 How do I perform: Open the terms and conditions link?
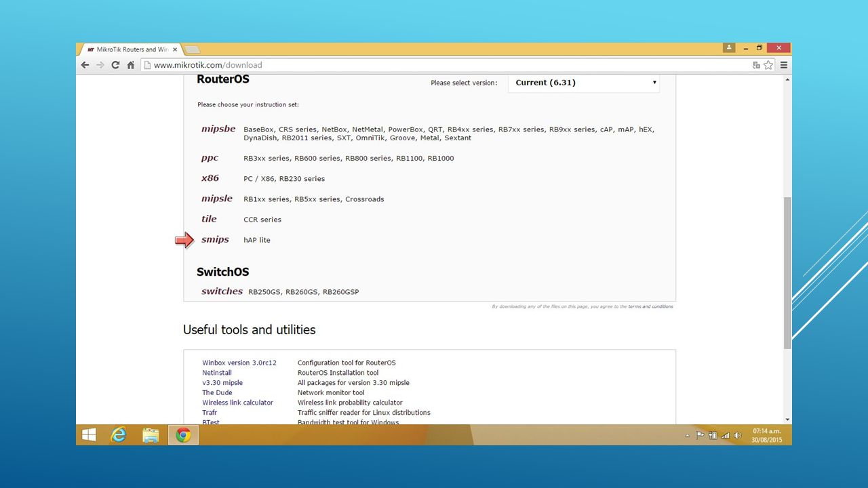click(650, 306)
